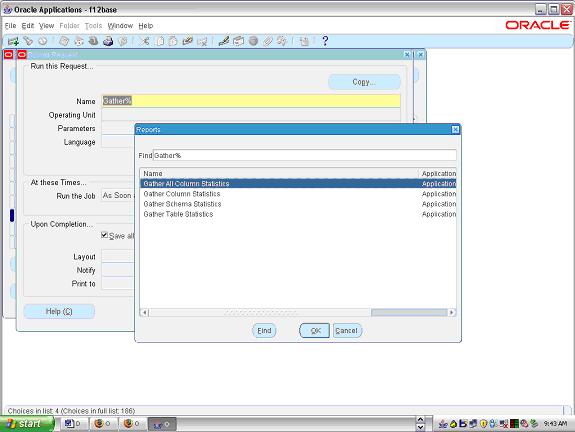Click the Folder Tools toolbar icon
The width and height of the screenshot is (575, 432).
coord(282,41)
